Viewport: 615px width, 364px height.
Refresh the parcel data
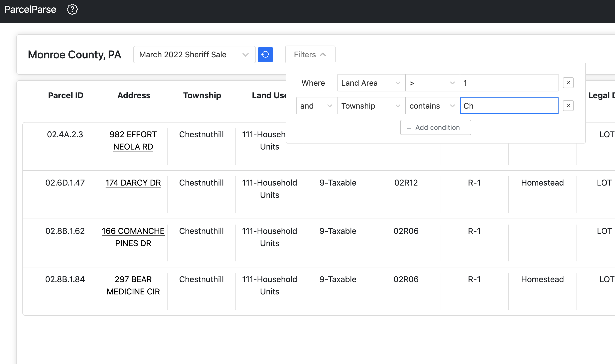point(265,54)
